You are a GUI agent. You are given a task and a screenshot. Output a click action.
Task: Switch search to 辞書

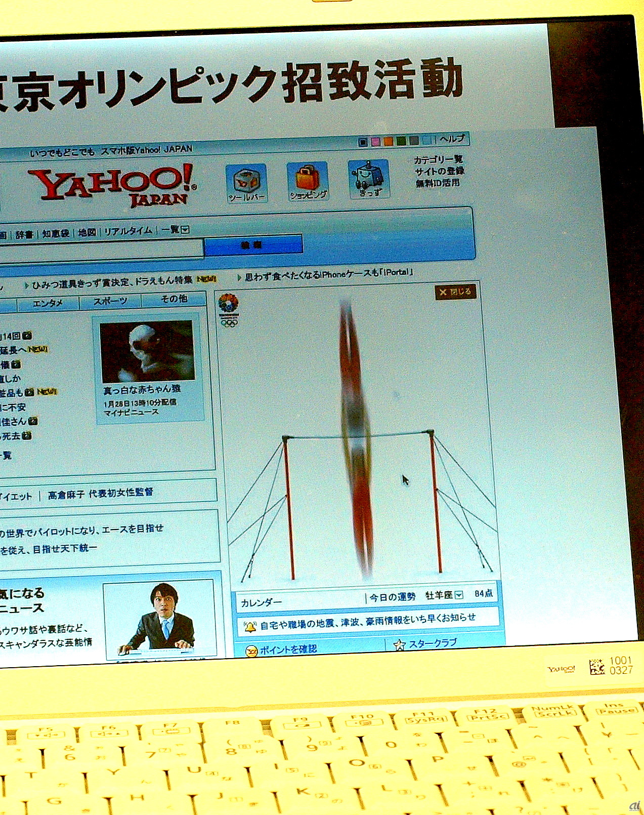(x=24, y=235)
